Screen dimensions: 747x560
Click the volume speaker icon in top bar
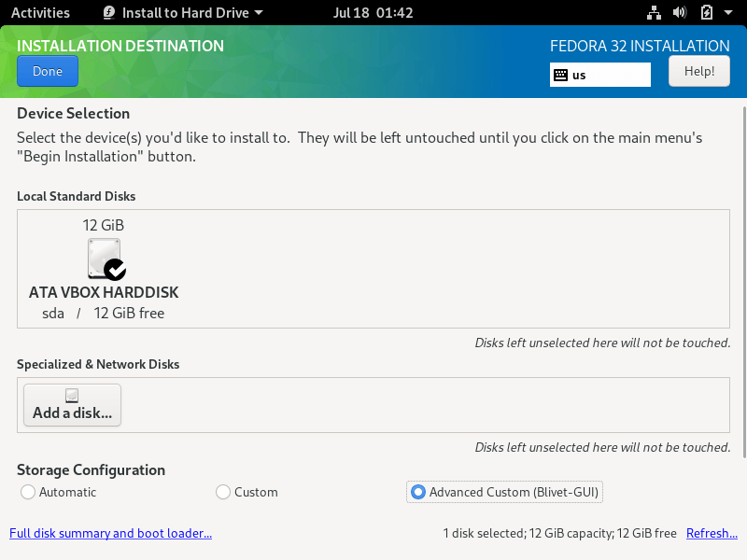point(680,12)
